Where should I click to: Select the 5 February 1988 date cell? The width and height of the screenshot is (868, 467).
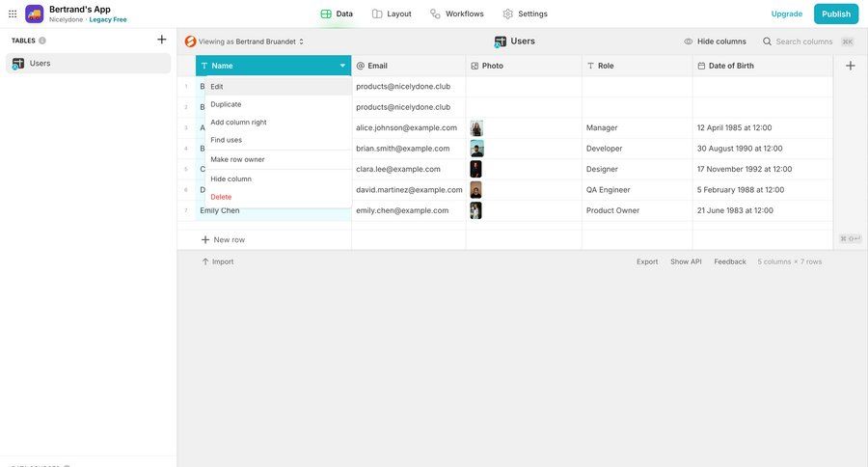click(x=762, y=189)
